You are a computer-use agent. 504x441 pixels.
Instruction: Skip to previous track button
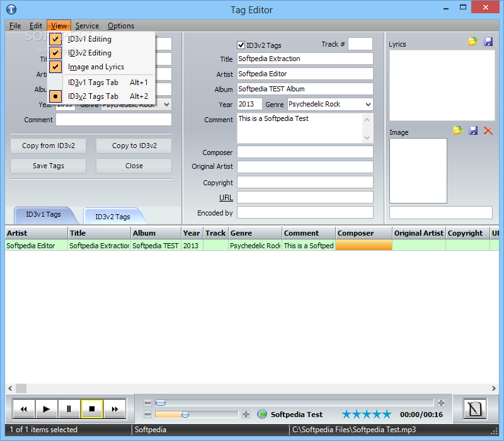tap(24, 409)
